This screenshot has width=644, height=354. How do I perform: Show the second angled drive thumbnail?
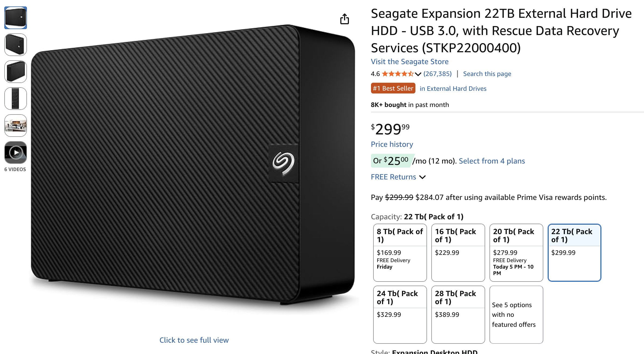click(x=16, y=45)
